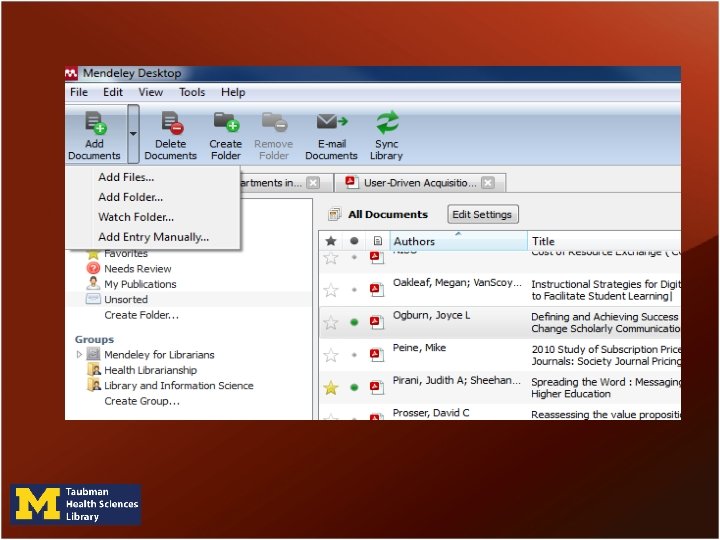Sort by the file attachment column header
The image size is (720, 540).
tap(377, 241)
